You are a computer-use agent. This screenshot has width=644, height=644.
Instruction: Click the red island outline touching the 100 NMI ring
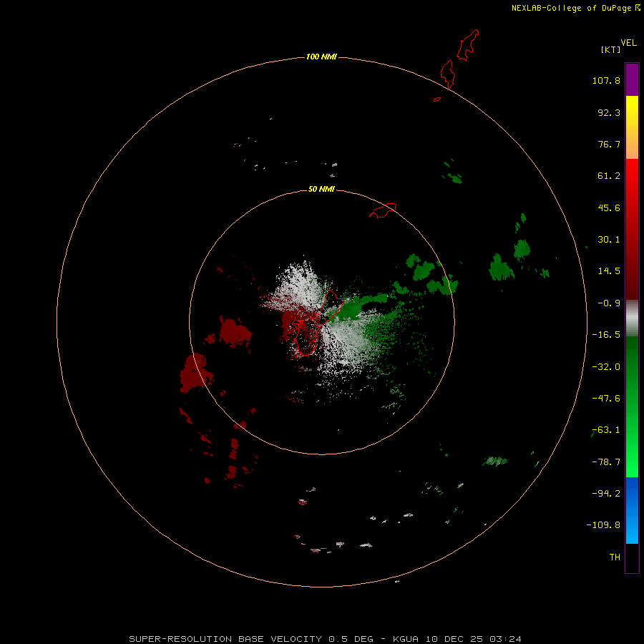click(448, 74)
